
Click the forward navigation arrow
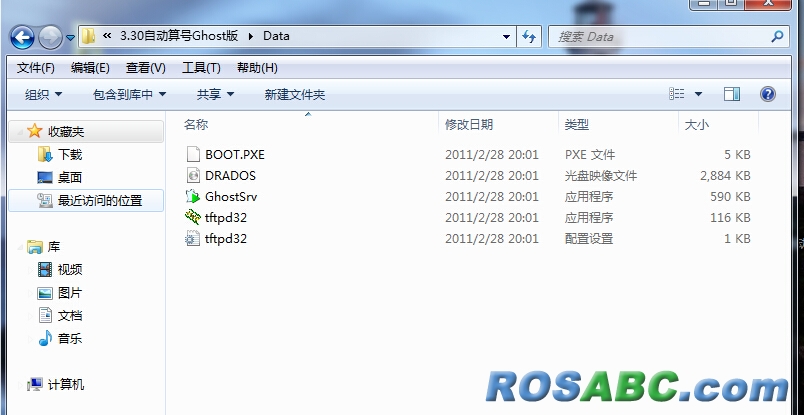pos(50,37)
